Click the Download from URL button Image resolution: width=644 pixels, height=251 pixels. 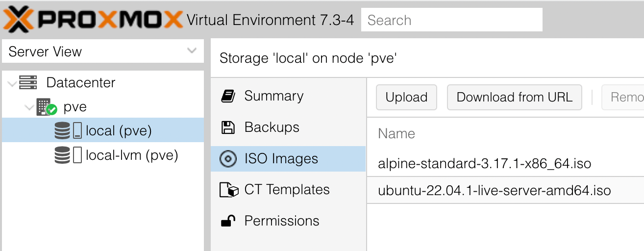[x=514, y=98]
